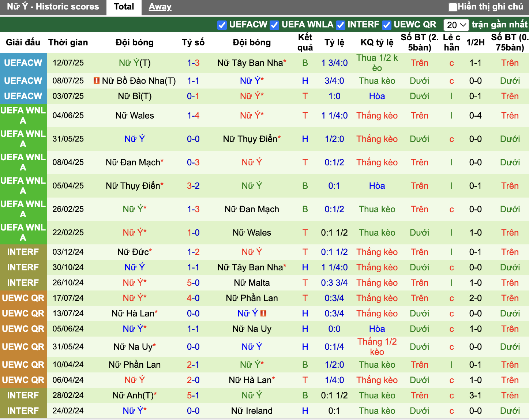Switch to the Total tab

[x=124, y=7]
